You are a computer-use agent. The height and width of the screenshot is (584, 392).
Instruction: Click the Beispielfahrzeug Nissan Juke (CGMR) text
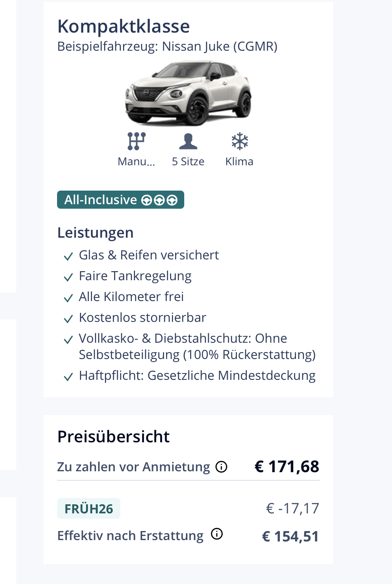point(167,47)
